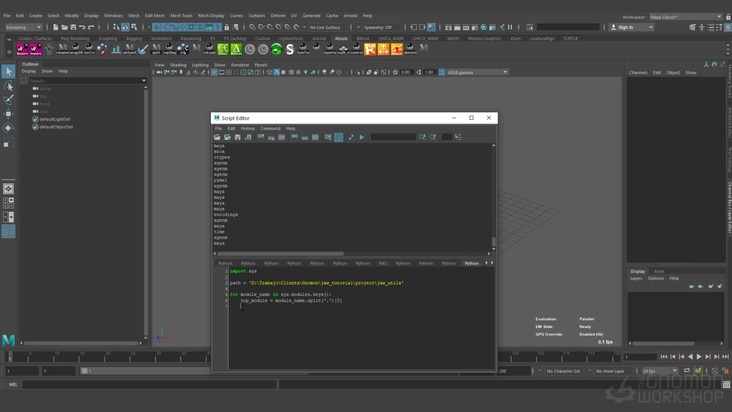This screenshot has width=732, height=412.
Task: Click the Script Editor search input field
Action: 393,137
